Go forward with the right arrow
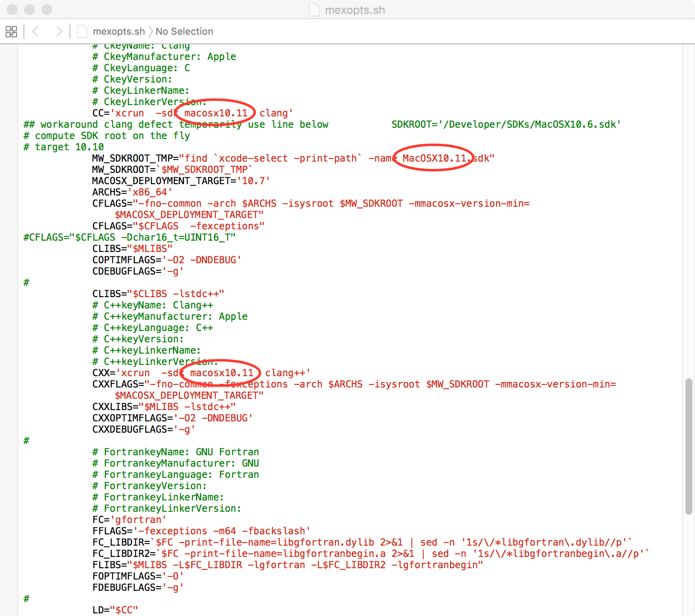695x616 pixels. pos(59,31)
